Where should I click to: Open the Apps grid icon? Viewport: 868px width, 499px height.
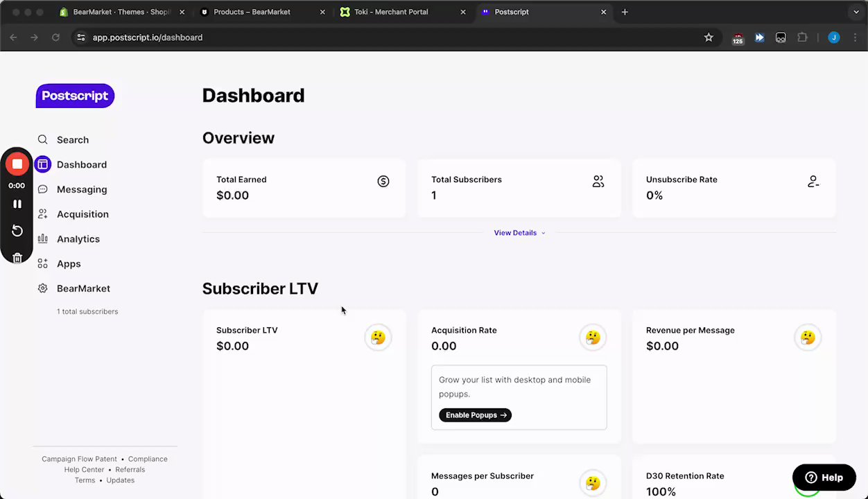43,264
